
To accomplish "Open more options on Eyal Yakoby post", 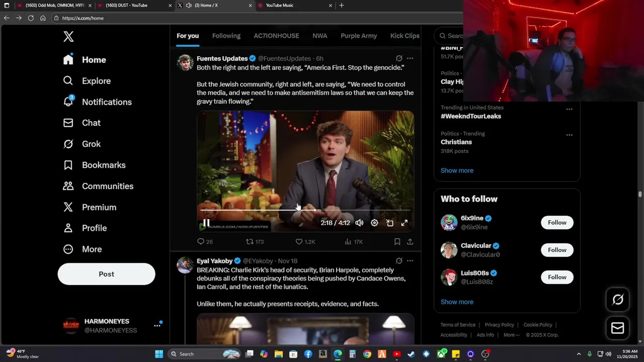I will point(410,261).
